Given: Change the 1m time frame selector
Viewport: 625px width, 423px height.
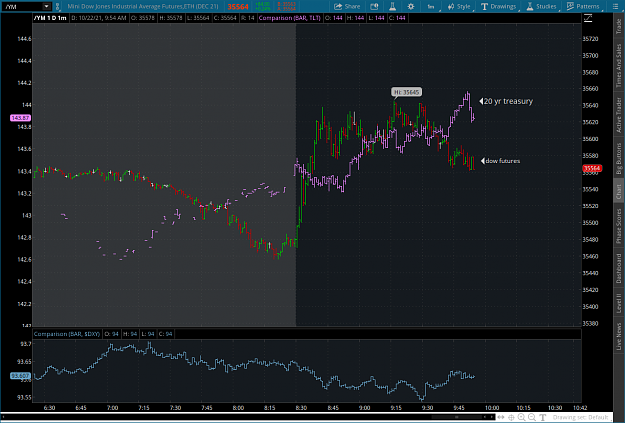Looking at the screenshot, I should (430, 6).
